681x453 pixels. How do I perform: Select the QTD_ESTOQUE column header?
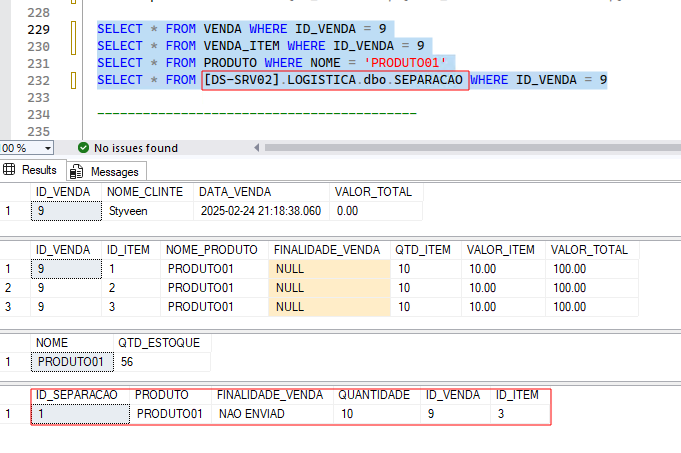coord(161,342)
